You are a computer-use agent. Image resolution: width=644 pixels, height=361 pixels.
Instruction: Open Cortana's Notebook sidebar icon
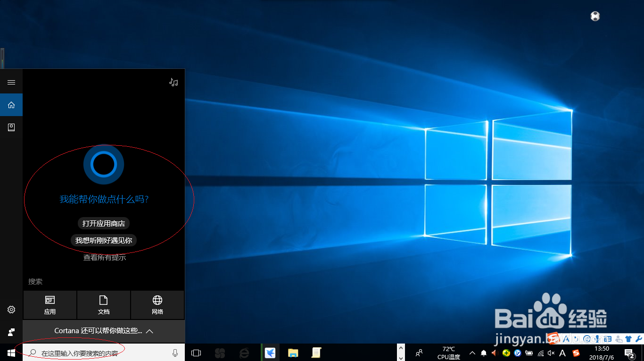pyautogui.click(x=11, y=127)
